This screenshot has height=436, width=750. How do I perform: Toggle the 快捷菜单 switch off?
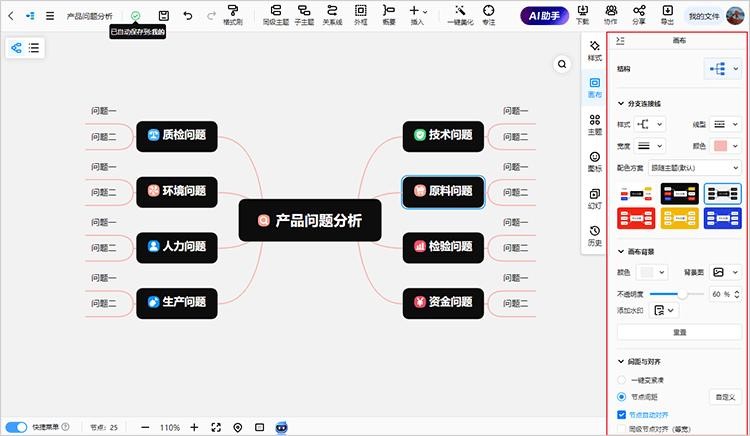[x=17, y=427]
